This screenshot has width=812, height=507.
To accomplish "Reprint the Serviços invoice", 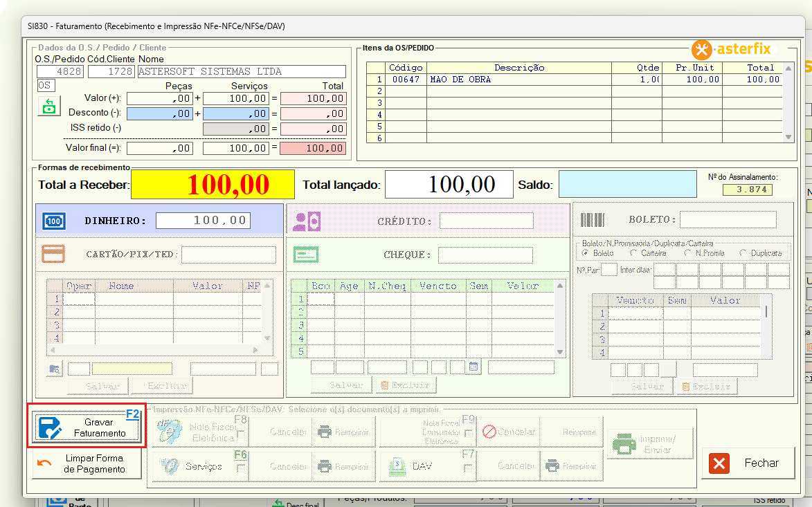I will pyautogui.click(x=343, y=466).
